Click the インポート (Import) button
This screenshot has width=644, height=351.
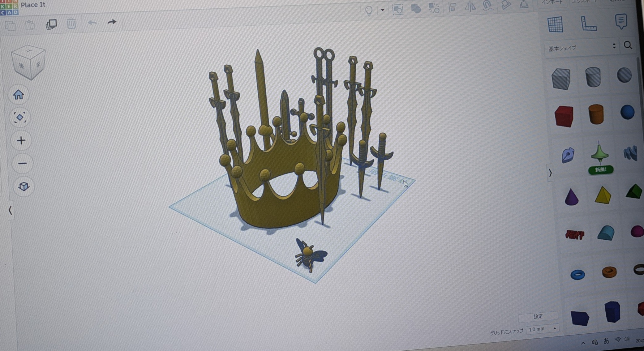point(552,2)
